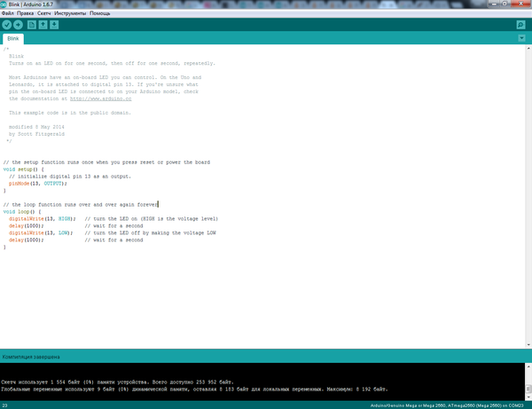Follow the http://www.arduino.cc link
Viewport: 532px width, 409px height.
coord(100,98)
